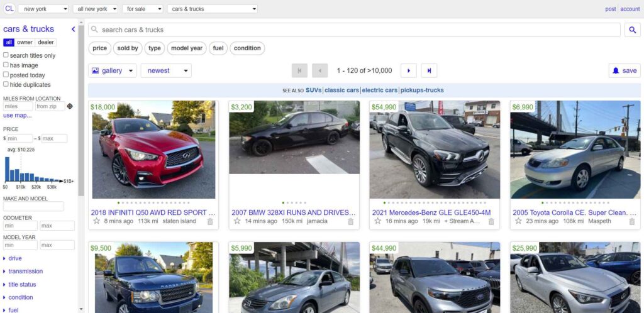644x313 pixels.
Task: Hide the INFINITI Q50 listing with trash icon
Action: pos(210,221)
